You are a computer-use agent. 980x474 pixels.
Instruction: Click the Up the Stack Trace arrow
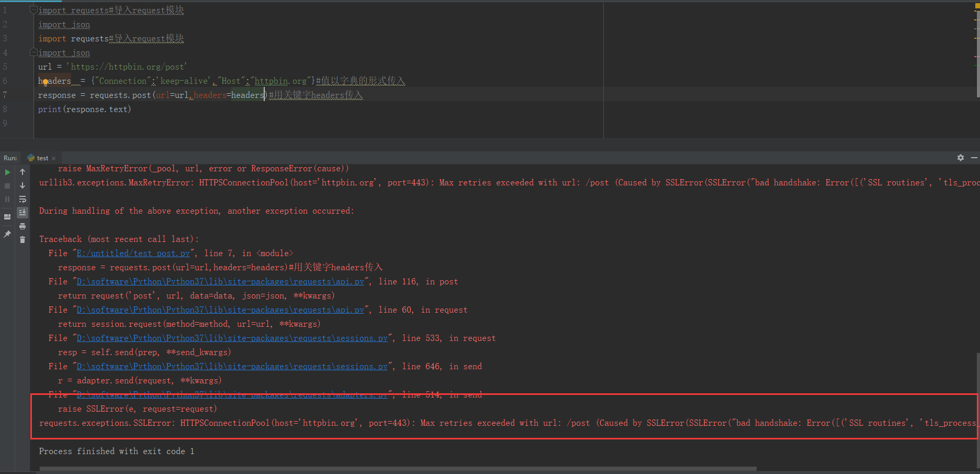[x=22, y=171]
